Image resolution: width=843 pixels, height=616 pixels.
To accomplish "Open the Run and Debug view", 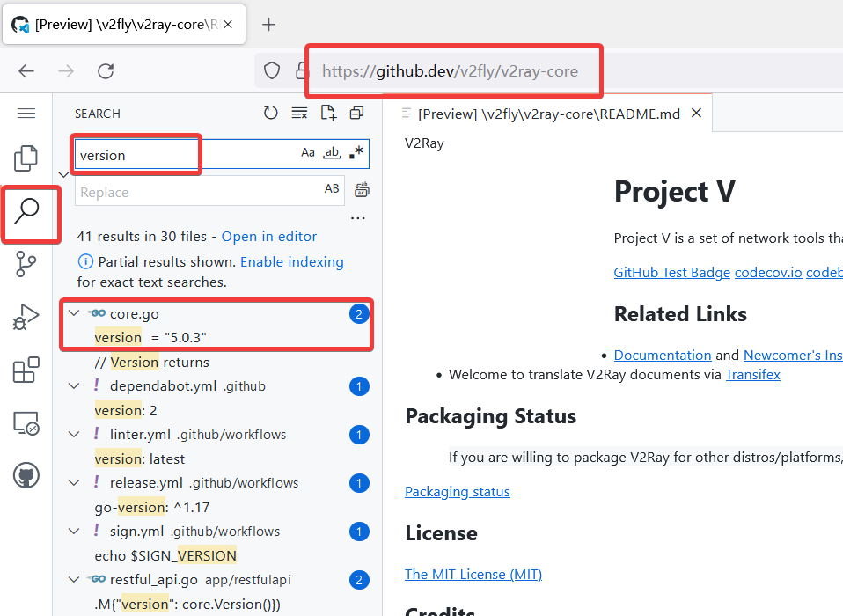I will click(26, 317).
